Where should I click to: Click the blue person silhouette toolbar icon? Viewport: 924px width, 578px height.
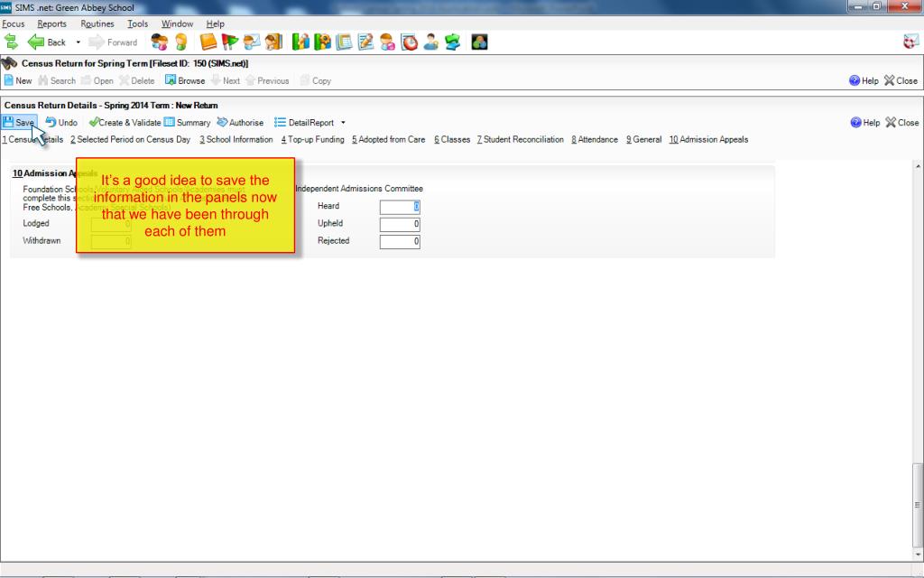(x=430, y=42)
